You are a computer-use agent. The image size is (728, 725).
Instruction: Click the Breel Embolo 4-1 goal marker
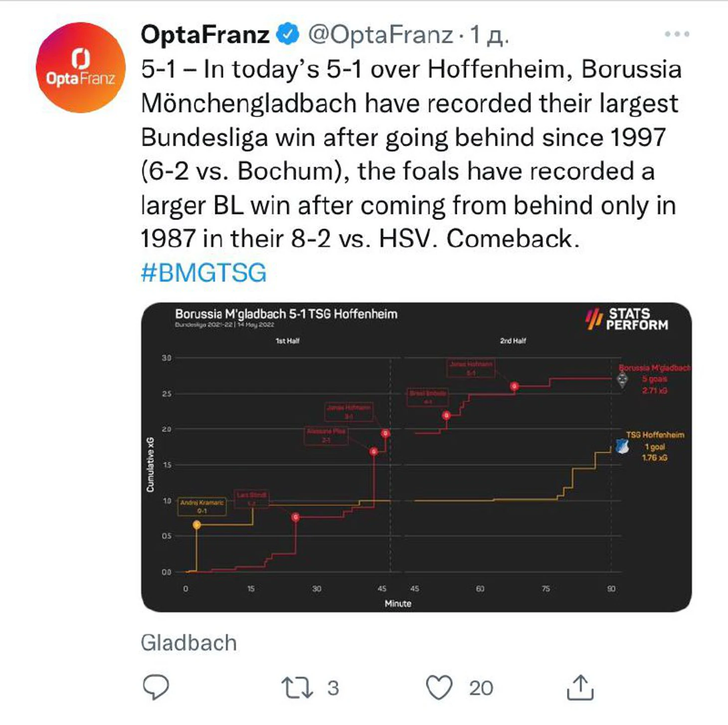coord(446,415)
